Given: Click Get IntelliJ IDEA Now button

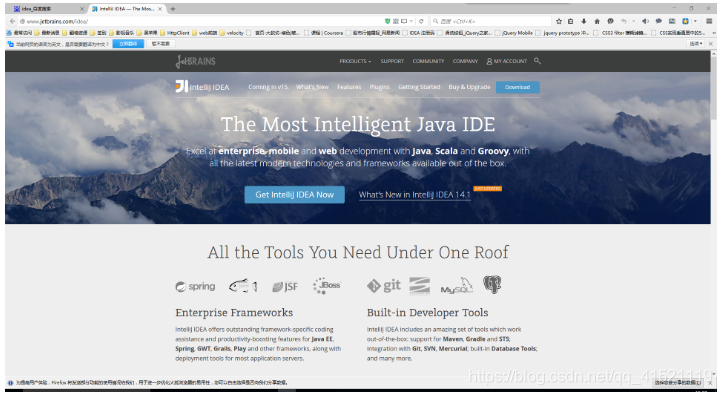Looking at the screenshot, I should [x=295, y=195].
